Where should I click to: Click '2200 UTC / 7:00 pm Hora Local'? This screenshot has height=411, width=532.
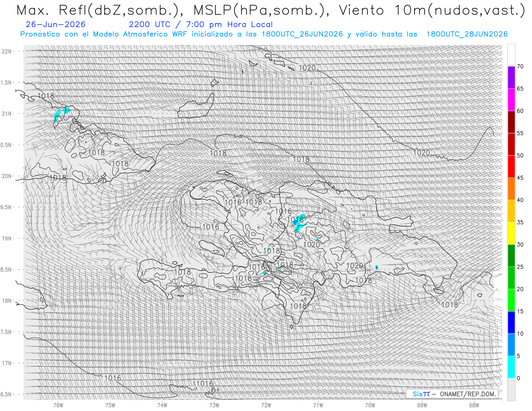[201, 25]
